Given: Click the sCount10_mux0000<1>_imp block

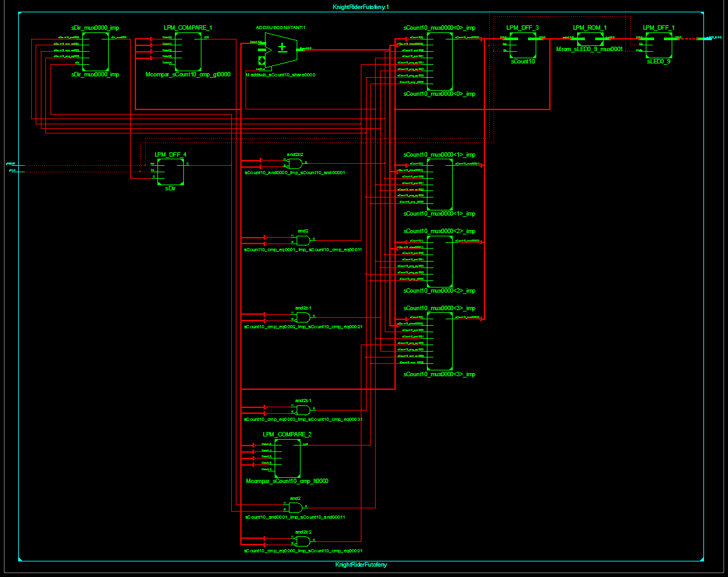Looking at the screenshot, I should [x=440, y=185].
